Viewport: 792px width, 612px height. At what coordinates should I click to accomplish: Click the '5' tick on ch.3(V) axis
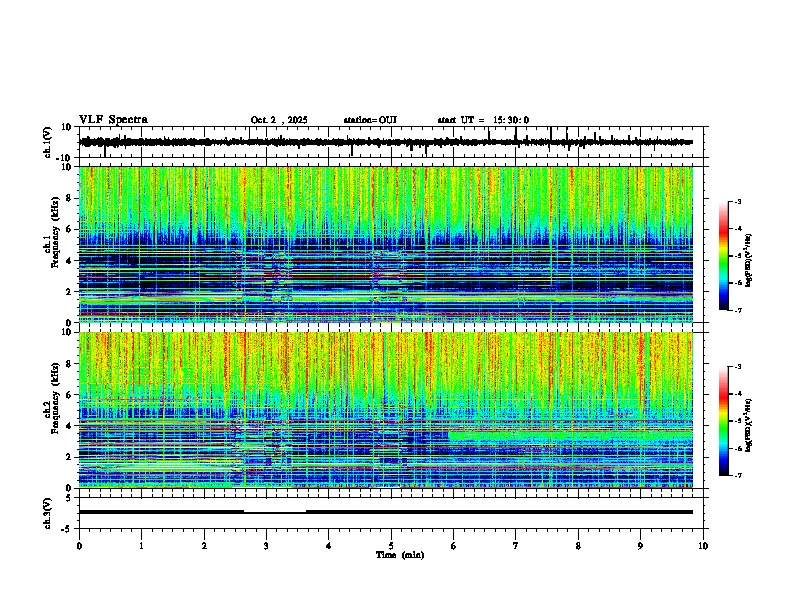pyautogui.click(x=69, y=497)
